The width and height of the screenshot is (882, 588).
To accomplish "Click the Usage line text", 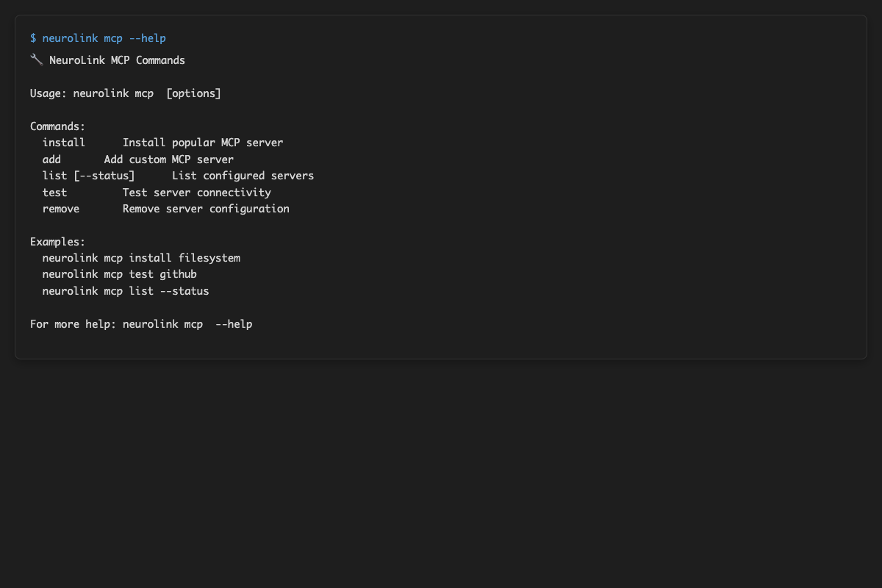I will [x=125, y=93].
